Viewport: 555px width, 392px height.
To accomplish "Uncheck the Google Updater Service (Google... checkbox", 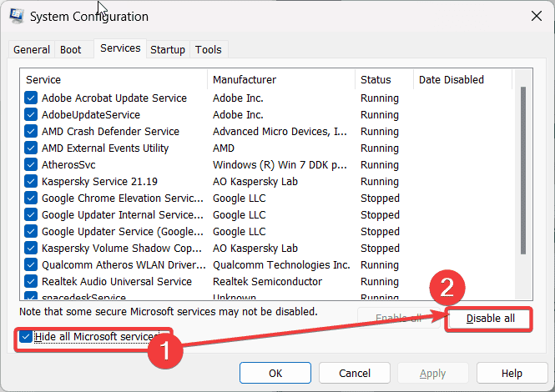I will click(31, 231).
